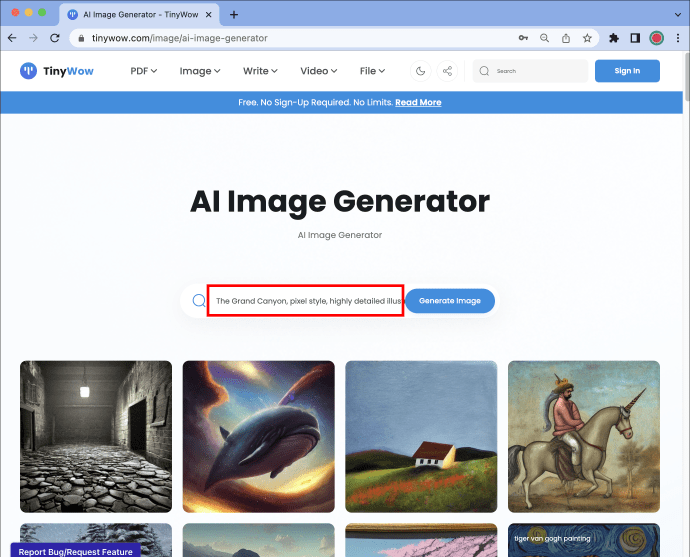Open the share icon in header
Screen dimensions: 690x557
(447, 71)
